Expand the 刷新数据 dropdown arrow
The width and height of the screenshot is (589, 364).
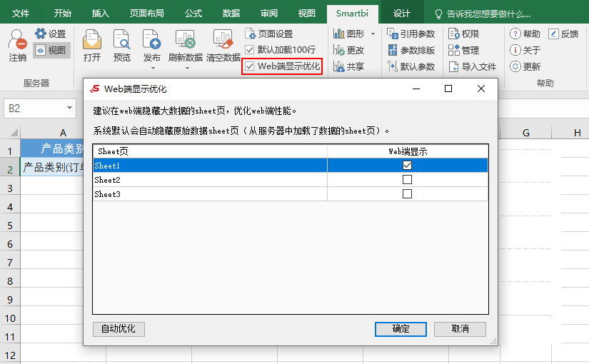[x=187, y=69]
